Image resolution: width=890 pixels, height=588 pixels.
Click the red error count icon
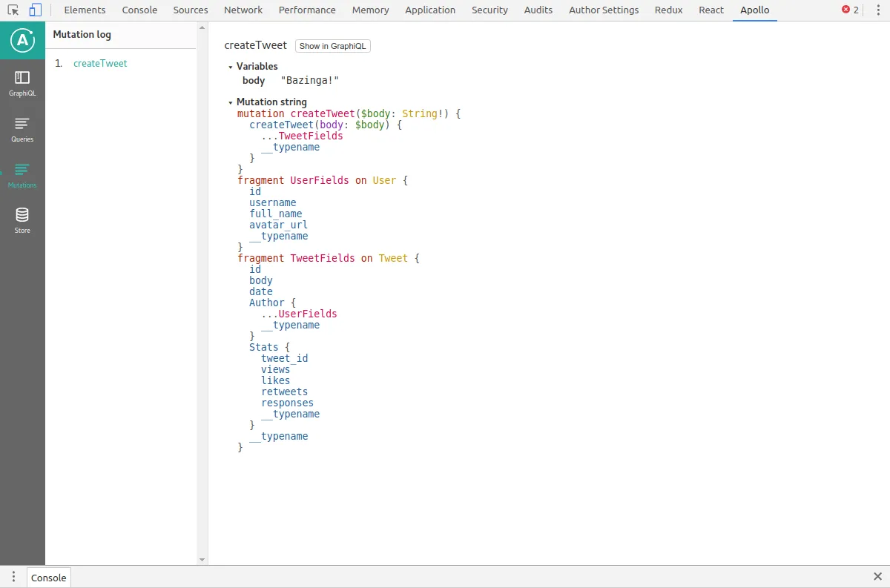coord(845,10)
